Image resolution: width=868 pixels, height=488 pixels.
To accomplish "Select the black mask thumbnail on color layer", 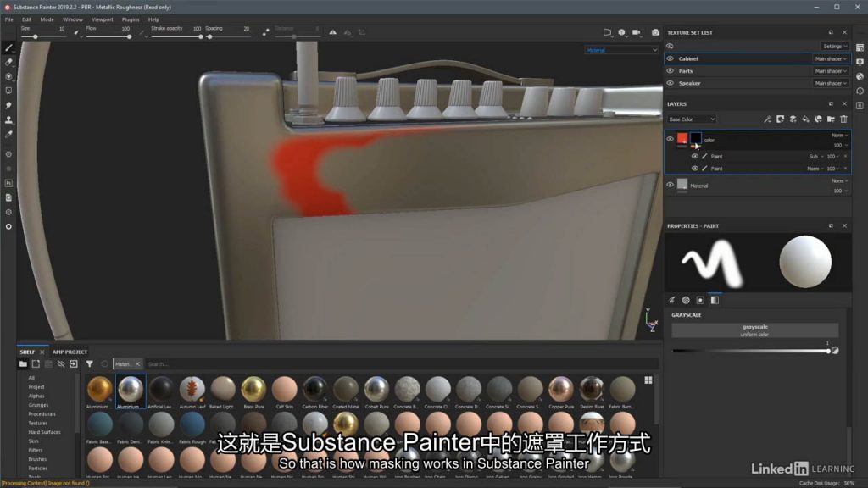I will [x=696, y=138].
